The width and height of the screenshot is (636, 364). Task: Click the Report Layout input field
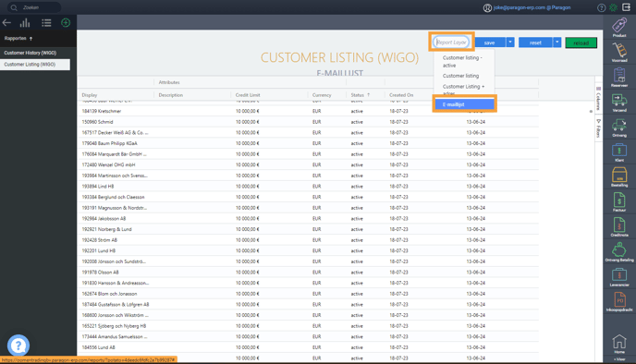coord(451,42)
